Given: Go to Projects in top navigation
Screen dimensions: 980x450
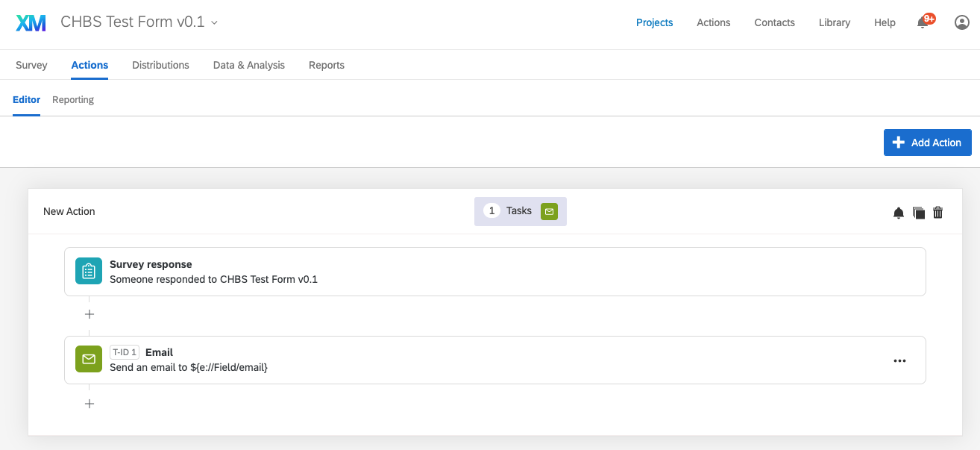Looking at the screenshot, I should [x=655, y=22].
